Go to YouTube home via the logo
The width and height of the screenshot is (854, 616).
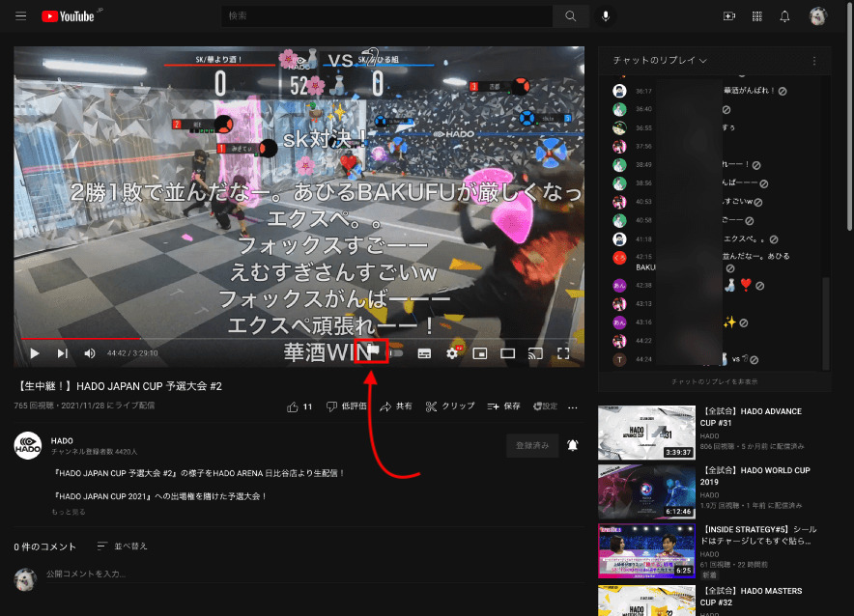pyautogui.click(x=68, y=16)
